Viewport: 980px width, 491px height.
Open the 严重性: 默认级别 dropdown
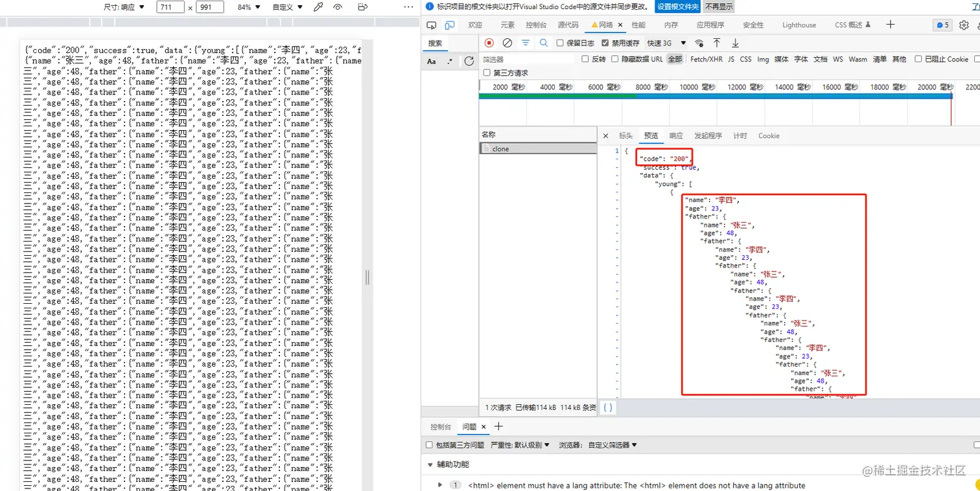coord(520,445)
